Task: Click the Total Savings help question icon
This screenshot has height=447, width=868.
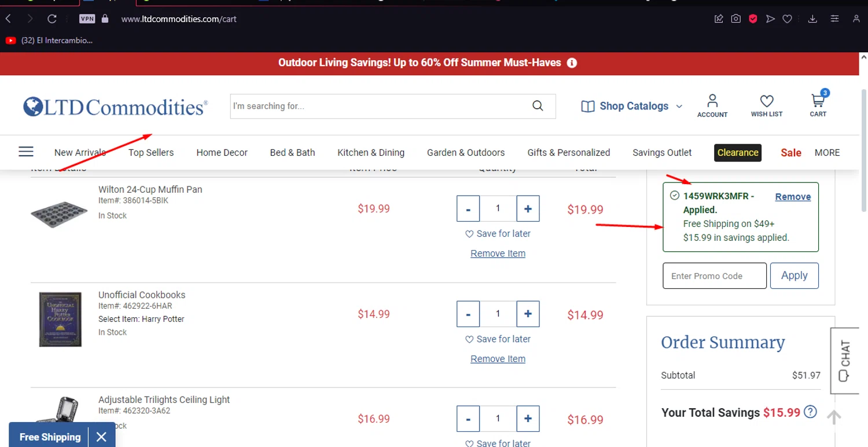Action: 811,412
